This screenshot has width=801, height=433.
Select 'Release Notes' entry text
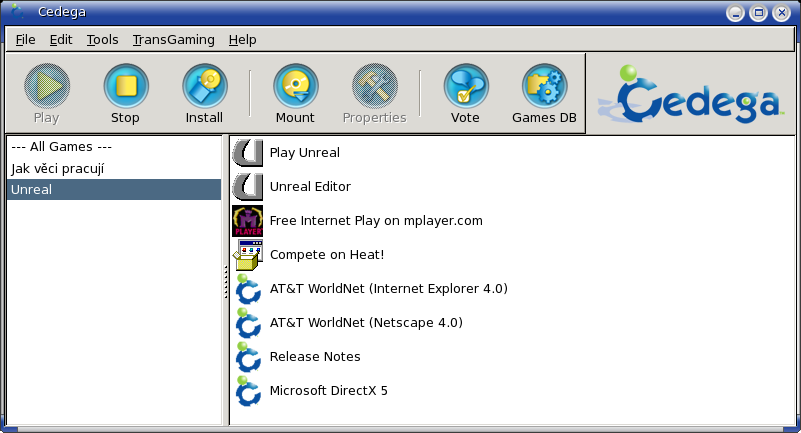(x=315, y=357)
